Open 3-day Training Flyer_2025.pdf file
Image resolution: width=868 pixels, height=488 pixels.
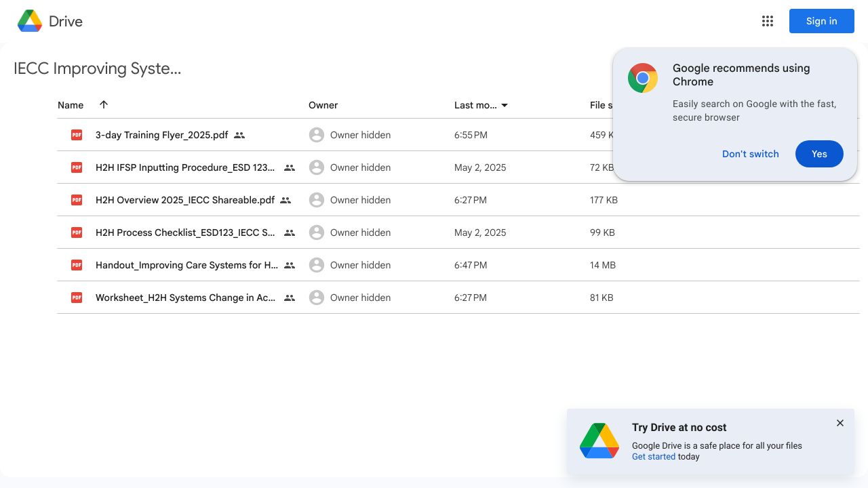tap(161, 135)
